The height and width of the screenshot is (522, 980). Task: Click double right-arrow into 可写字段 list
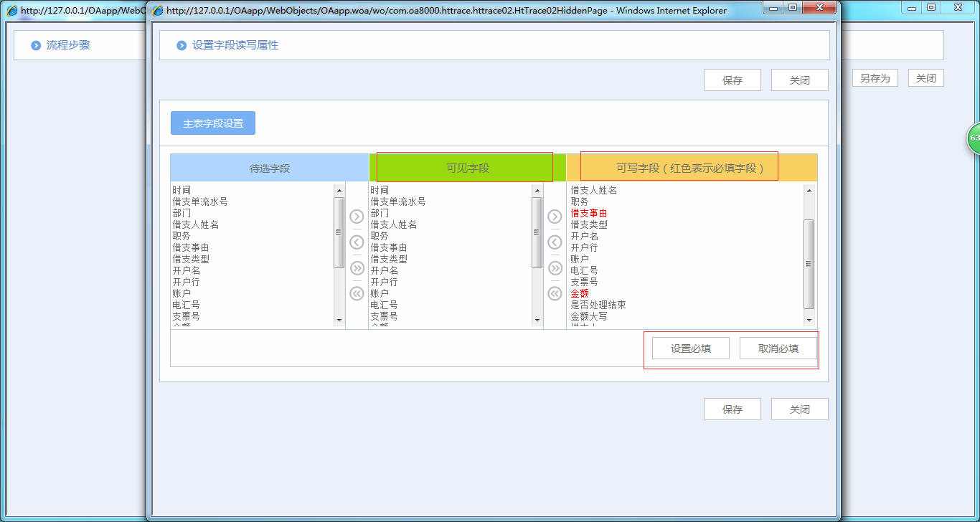click(x=554, y=268)
